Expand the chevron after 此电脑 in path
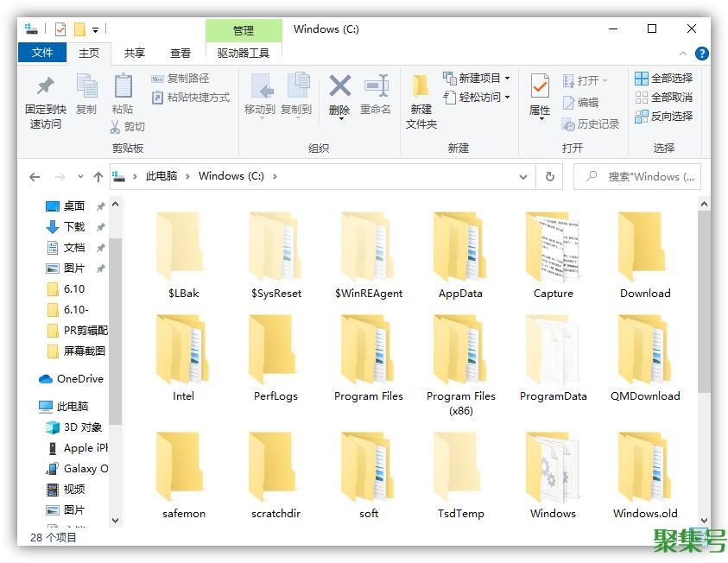The width and height of the screenshot is (728, 563). [x=187, y=176]
